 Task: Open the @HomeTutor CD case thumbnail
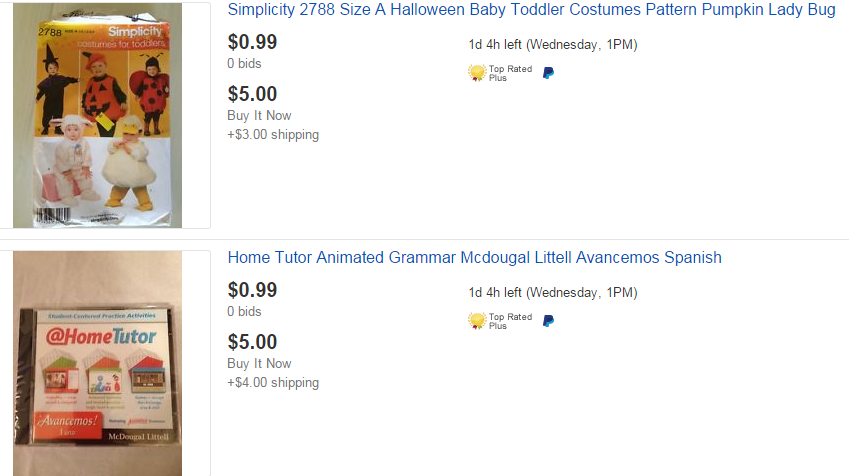97,363
